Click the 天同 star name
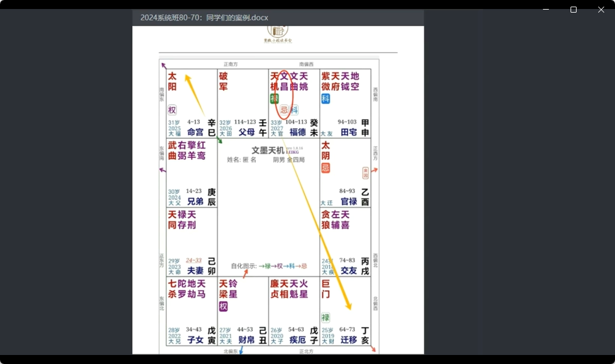This screenshot has height=364, width=615. (172, 220)
